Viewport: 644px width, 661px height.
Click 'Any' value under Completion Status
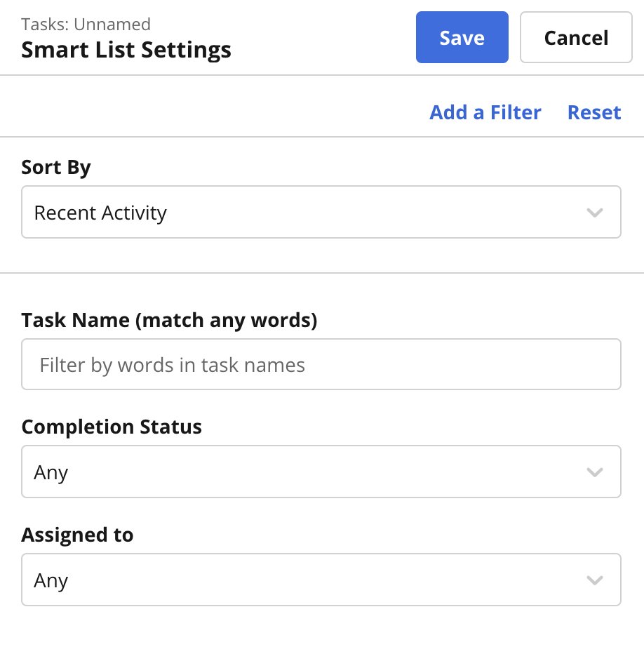(51, 472)
